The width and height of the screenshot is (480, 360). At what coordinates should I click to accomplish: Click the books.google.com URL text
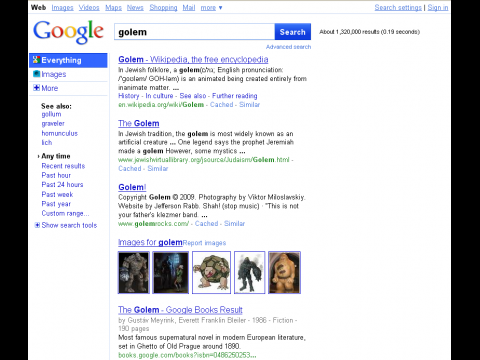pyautogui.click(x=187, y=355)
